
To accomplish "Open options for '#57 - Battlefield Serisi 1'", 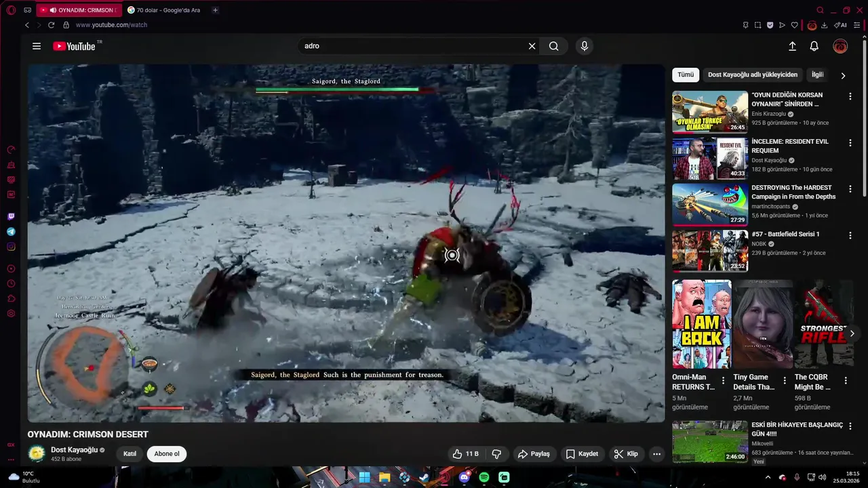I will click(850, 235).
